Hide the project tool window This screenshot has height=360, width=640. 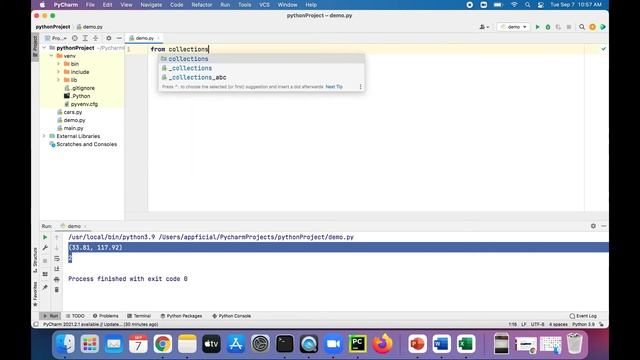(x=119, y=38)
